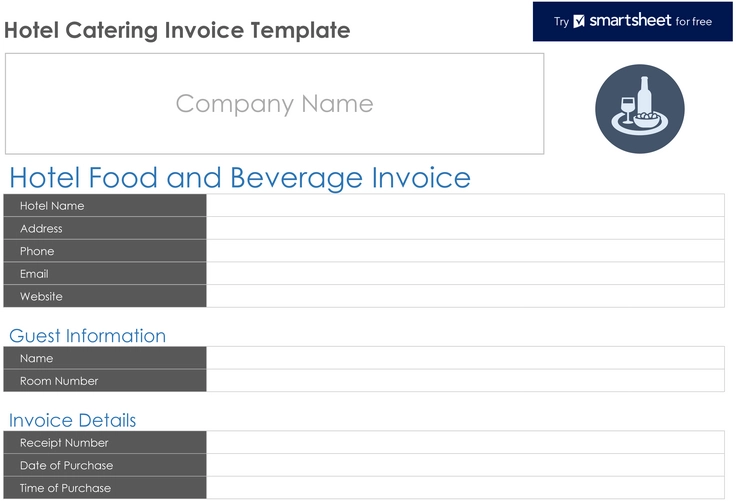Click the Guest Information section heading
The image size is (736, 501).
click(87, 336)
